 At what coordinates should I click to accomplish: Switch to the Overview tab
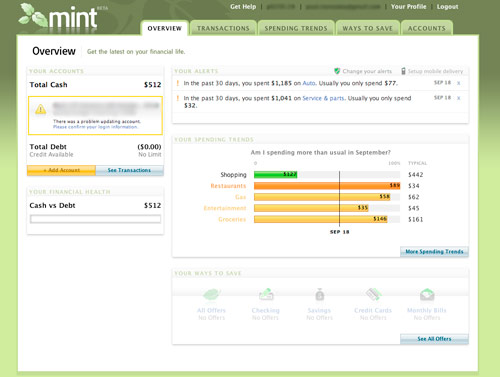pos(165,28)
